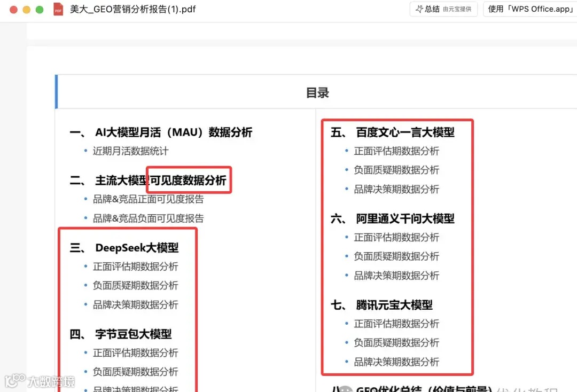Click the PDF file icon in title bar
This screenshot has width=577, height=392.
[x=58, y=9]
